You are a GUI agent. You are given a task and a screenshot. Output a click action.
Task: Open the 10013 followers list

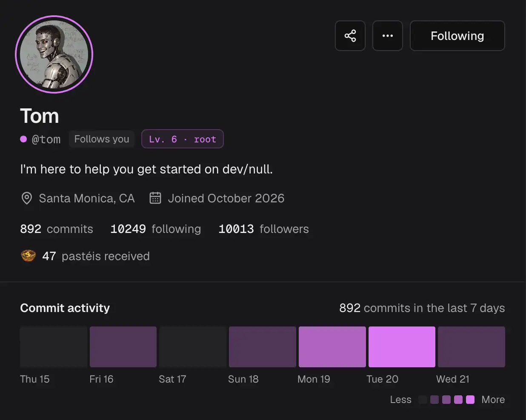tap(264, 229)
